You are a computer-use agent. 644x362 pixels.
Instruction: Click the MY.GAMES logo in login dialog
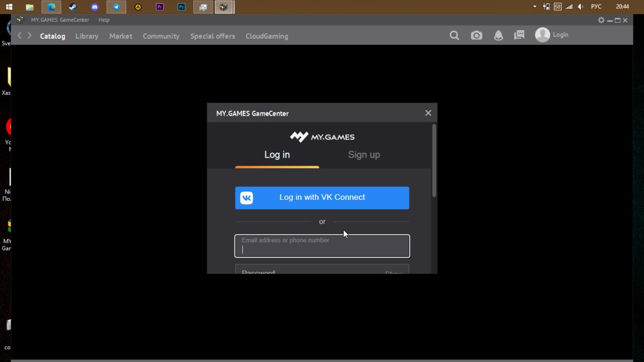coord(322,136)
